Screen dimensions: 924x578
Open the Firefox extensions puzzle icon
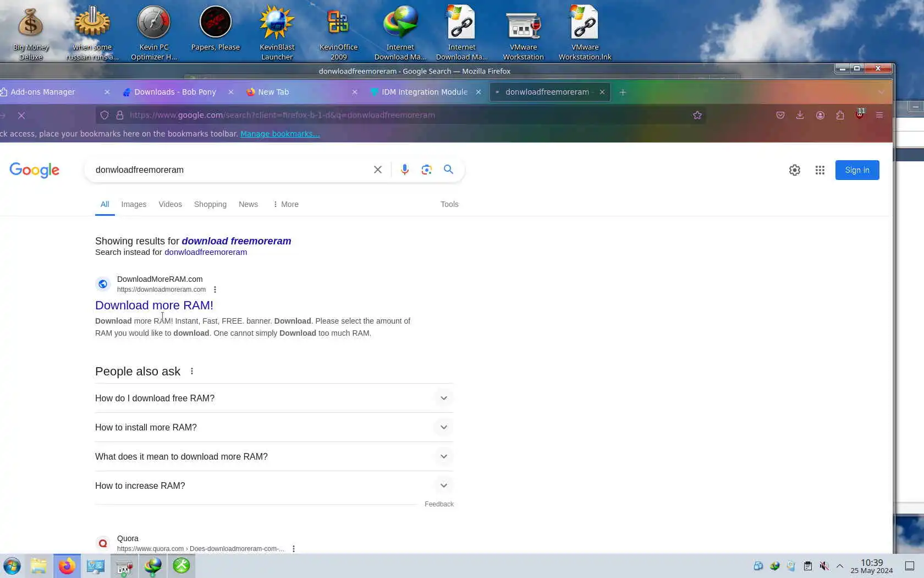click(840, 115)
